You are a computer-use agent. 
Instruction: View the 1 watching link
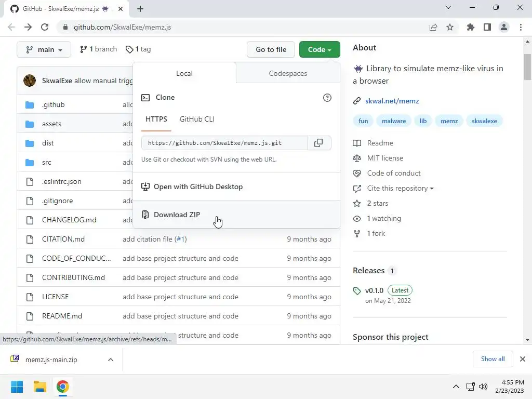384,219
